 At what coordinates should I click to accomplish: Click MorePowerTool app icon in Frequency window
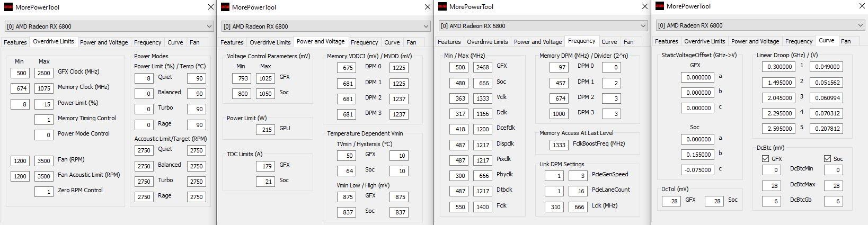[442, 6]
